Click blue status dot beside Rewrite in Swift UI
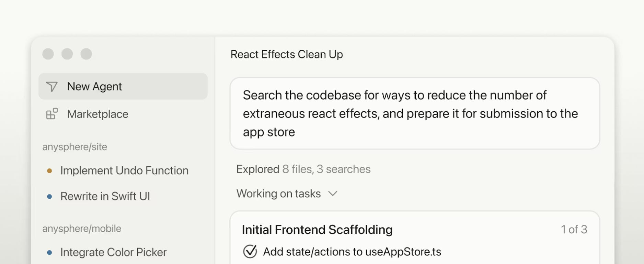The height and width of the screenshot is (264, 644). pyautogui.click(x=49, y=197)
